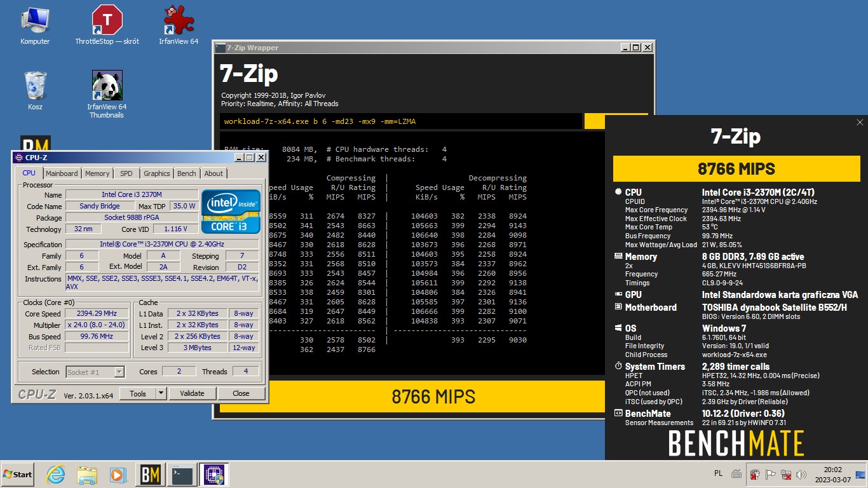Screen dimensions: 868x488
Task: Click the yellow 8766 MIPS bar in 7-Zip Wrapper
Action: 434,397
